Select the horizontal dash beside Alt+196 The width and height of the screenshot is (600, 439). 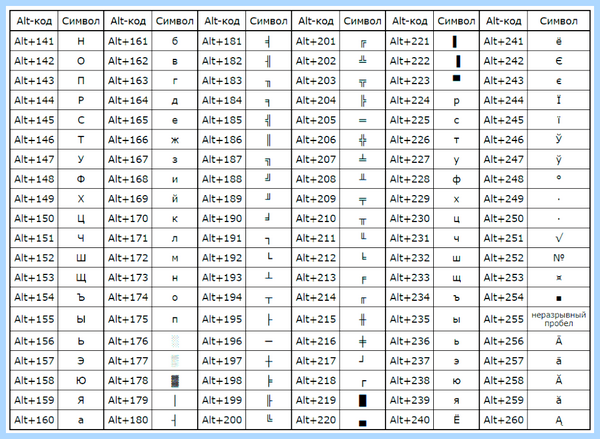[269, 341]
